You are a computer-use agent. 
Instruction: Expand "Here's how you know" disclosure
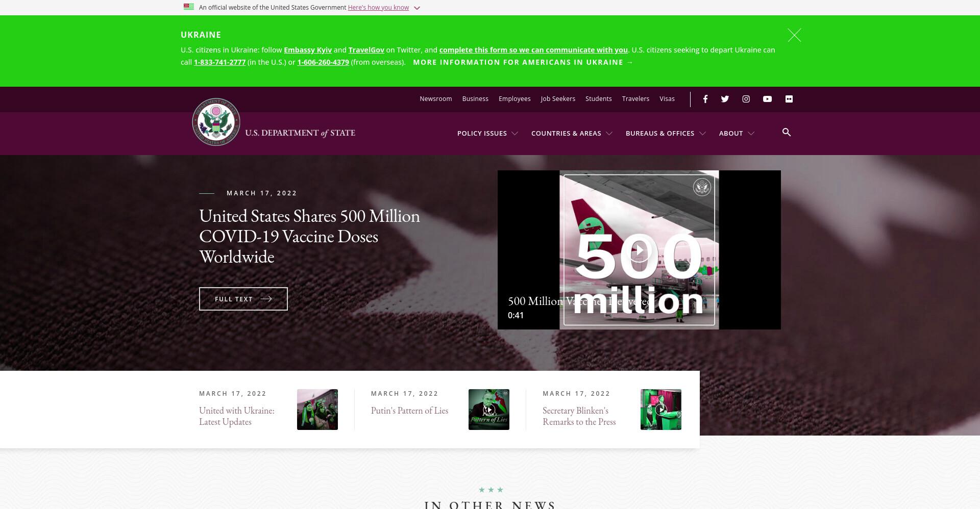click(384, 8)
